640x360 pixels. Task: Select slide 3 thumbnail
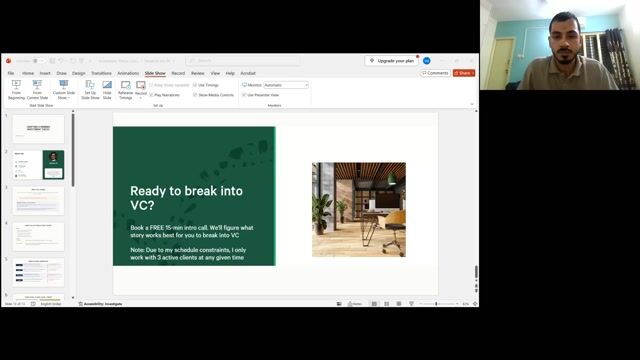pos(38,201)
